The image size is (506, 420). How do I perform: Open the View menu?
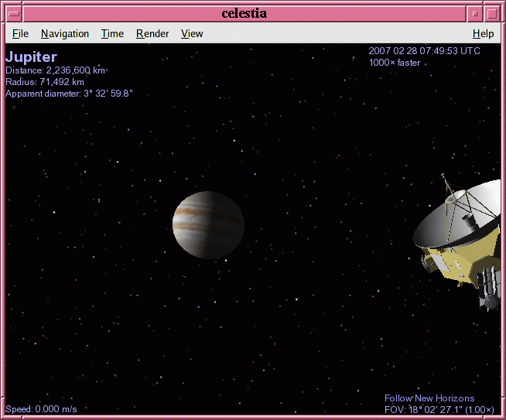(x=192, y=33)
